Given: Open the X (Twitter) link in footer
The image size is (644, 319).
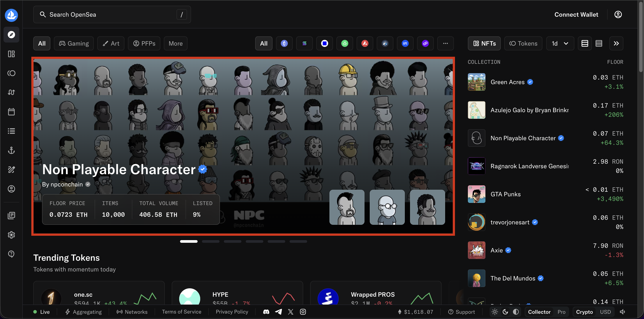Looking at the screenshot, I should point(290,312).
